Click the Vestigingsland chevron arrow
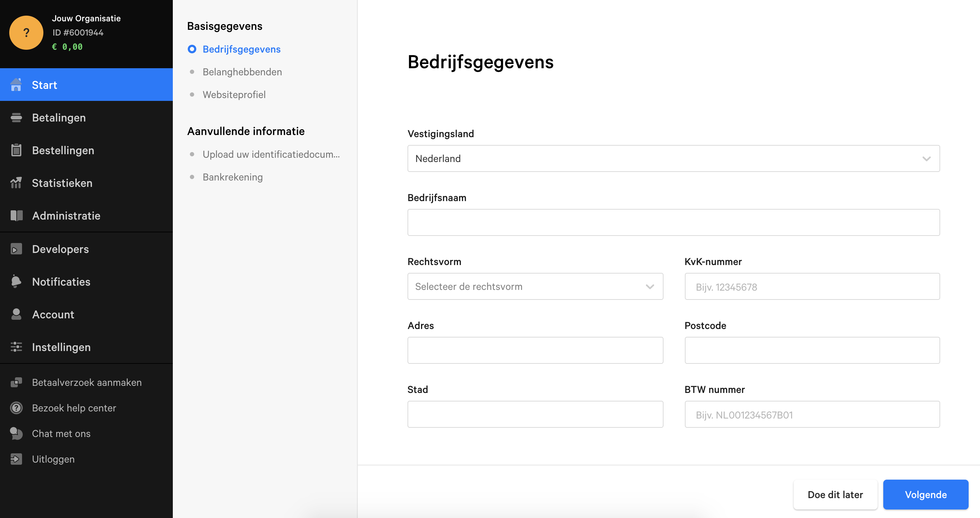The height and width of the screenshot is (518, 980). coord(926,159)
